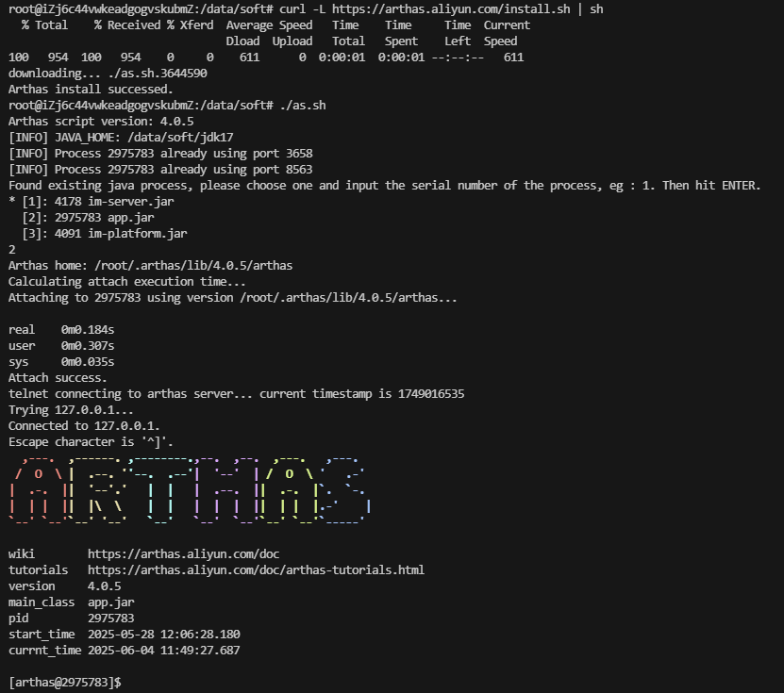Click the install.sh URL in curl command

pyautogui.click(x=451, y=9)
